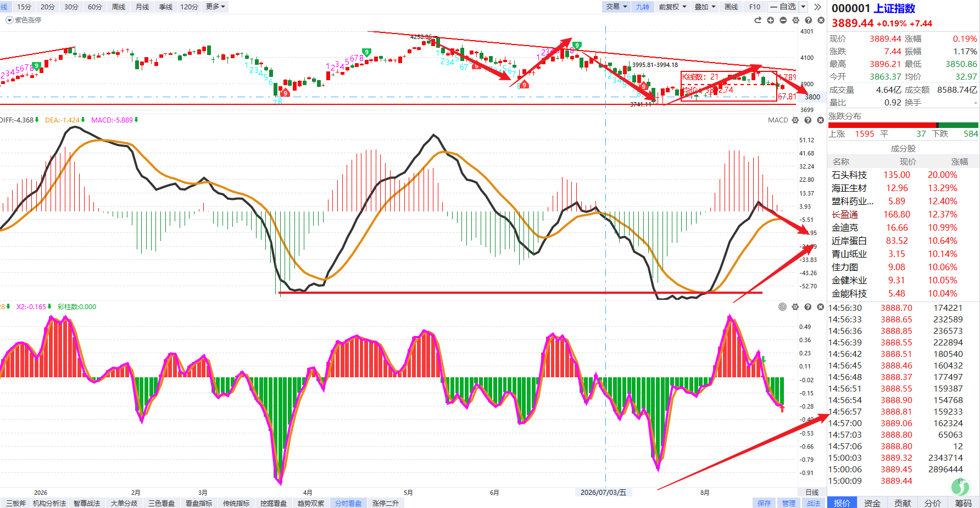This screenshot has width=980, height=508.
Task: Switch to the 20分 period
Action: pyautogui.click(x=48, y=7)
